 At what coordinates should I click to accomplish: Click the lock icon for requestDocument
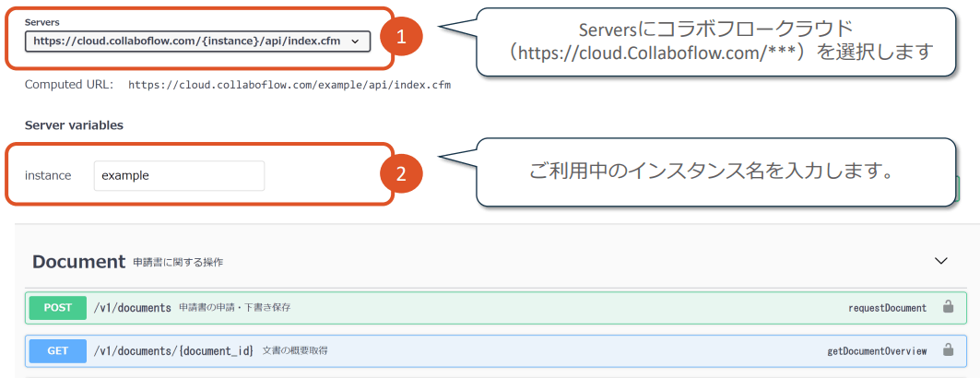pos(948,307)
